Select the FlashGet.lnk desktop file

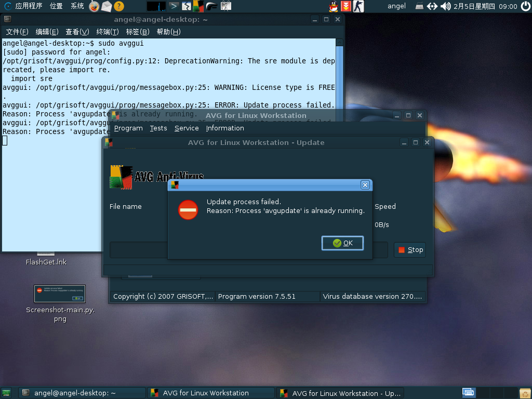(x=46, y=262)
